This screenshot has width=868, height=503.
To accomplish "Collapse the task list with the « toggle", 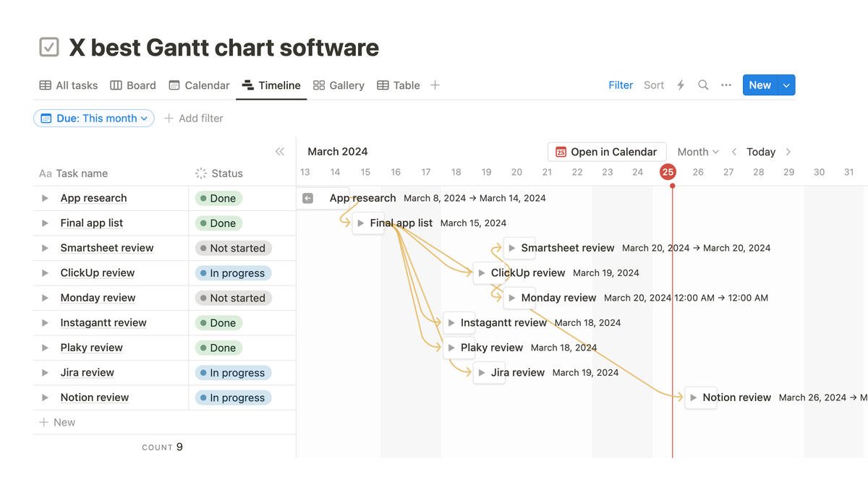I will [x=280, y=152].
